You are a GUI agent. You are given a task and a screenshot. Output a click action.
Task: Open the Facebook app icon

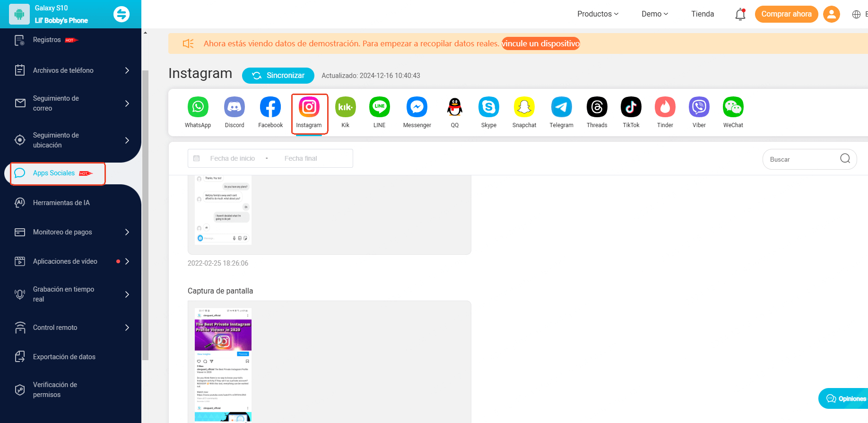(270, 107)
